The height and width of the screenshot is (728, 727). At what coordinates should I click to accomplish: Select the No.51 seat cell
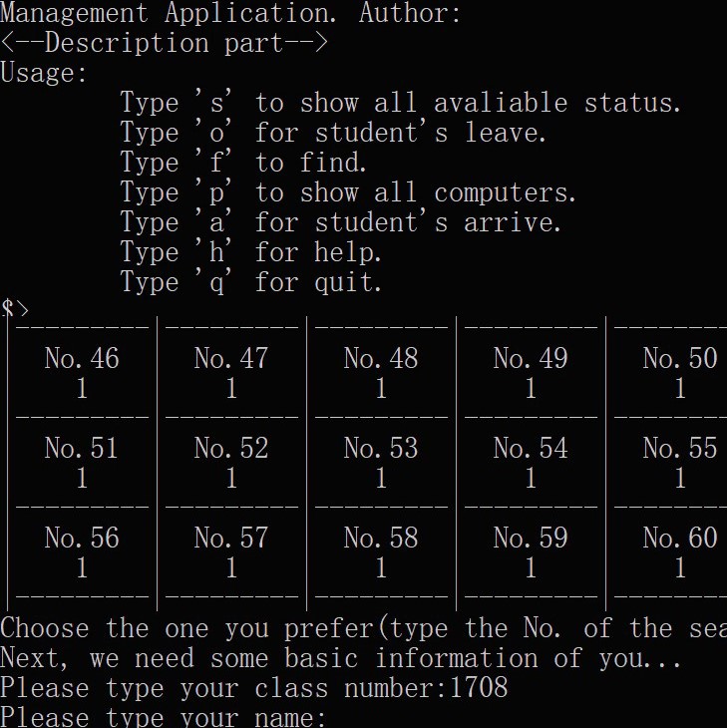(x=82, y=463)
